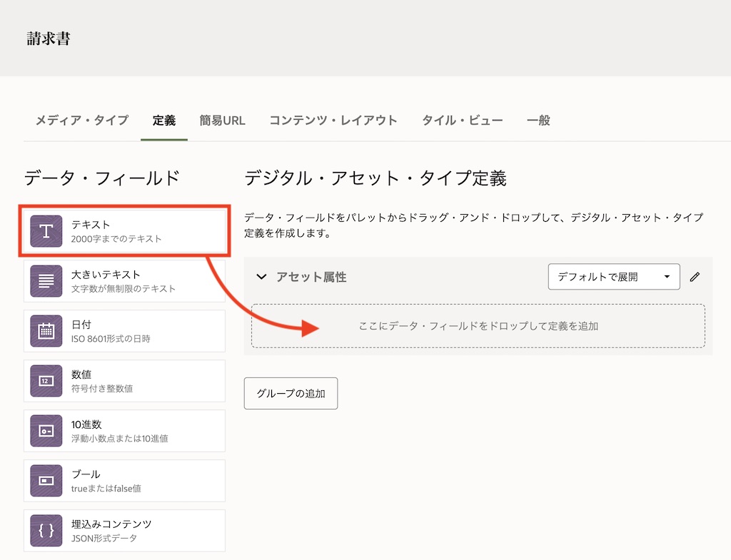This screenshot has height=560, width=731.
Task: Select the タイル・ビュー tab
Action: tap(462, 120)
